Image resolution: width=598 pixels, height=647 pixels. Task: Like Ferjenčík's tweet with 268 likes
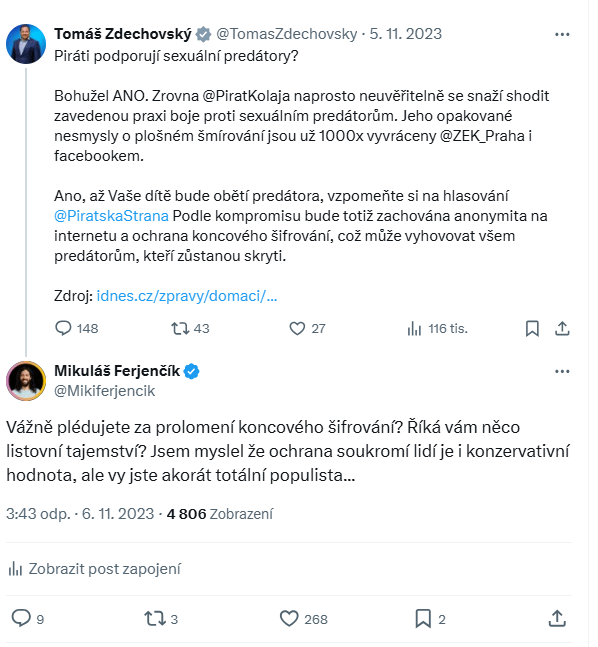tap(303, 619)
